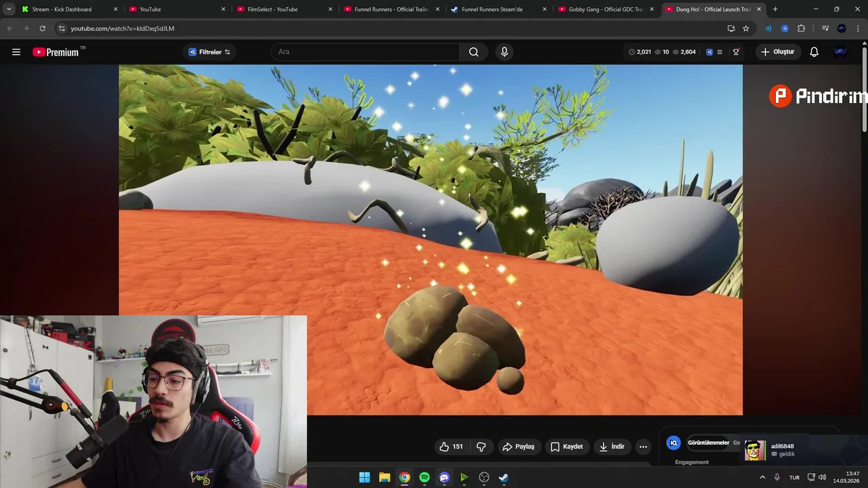Open volume control in system tray

823,477
